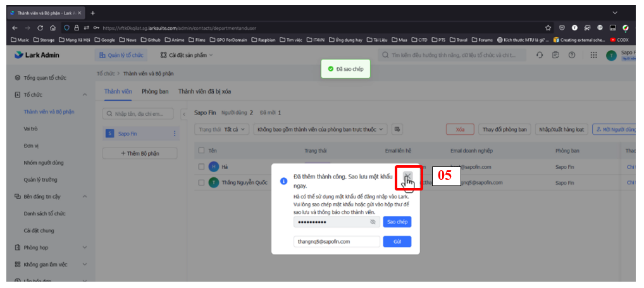Switch to the Thành viên tab
The height and width of the screenshot is (288, 644).
[118, 92]
